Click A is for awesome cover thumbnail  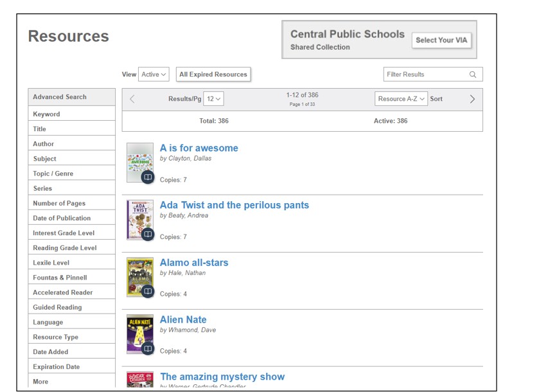click(140, 162)
